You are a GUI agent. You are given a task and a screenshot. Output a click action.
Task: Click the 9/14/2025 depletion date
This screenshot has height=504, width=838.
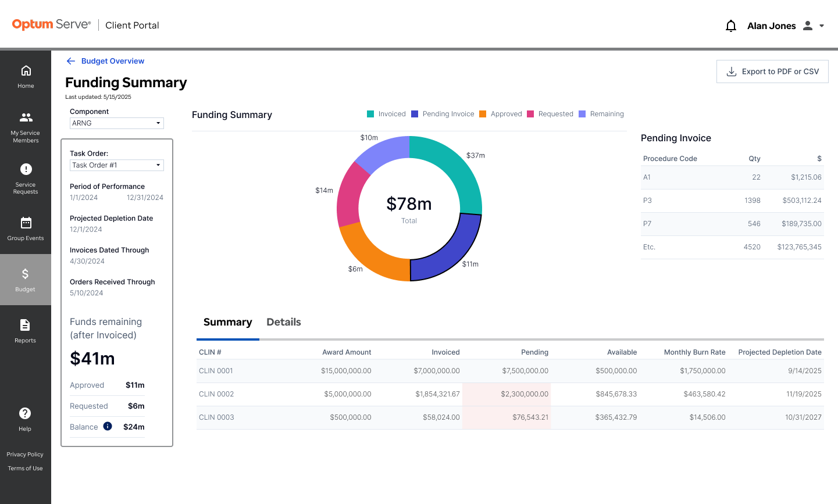tap(805, 371)
